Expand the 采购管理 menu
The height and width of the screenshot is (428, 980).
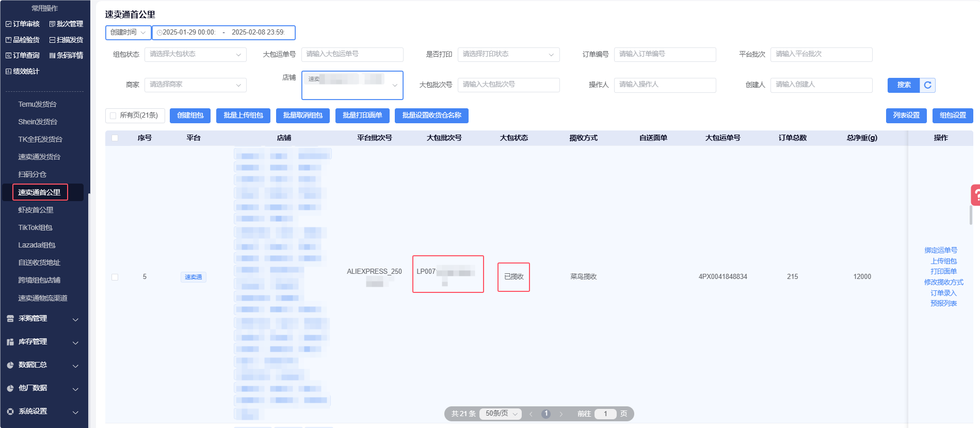pos(76,320)
